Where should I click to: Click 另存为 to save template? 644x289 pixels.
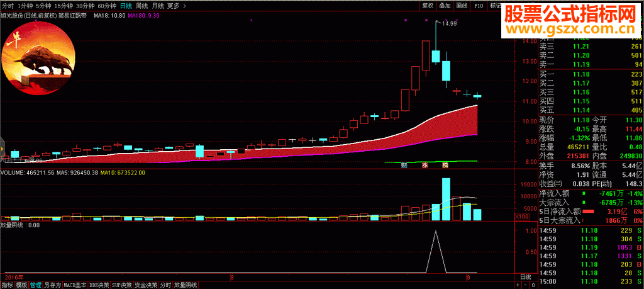(x=53, y=285)
